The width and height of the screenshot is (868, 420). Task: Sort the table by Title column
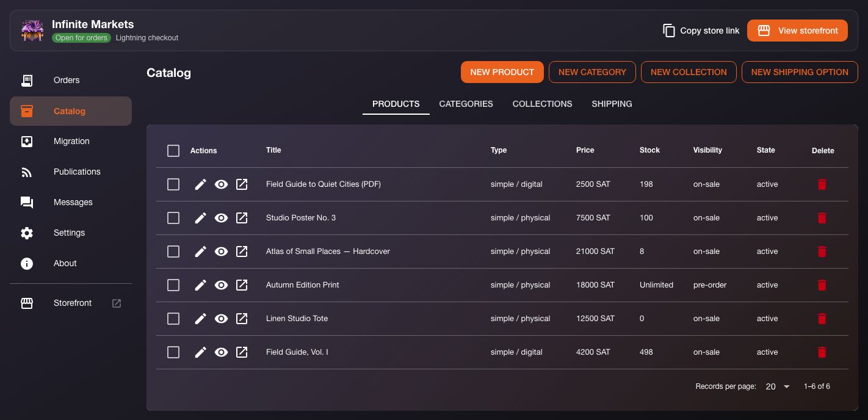coord(273,150)
